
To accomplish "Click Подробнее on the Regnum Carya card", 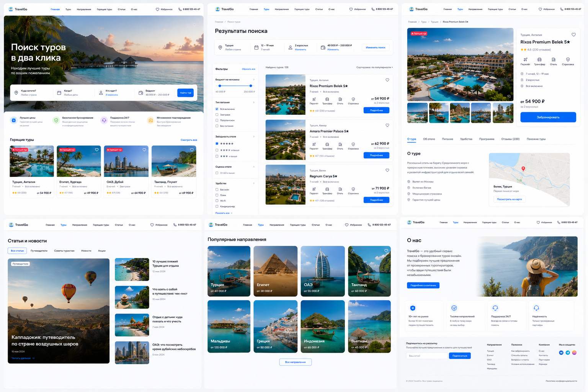I will tap(376, 200).
